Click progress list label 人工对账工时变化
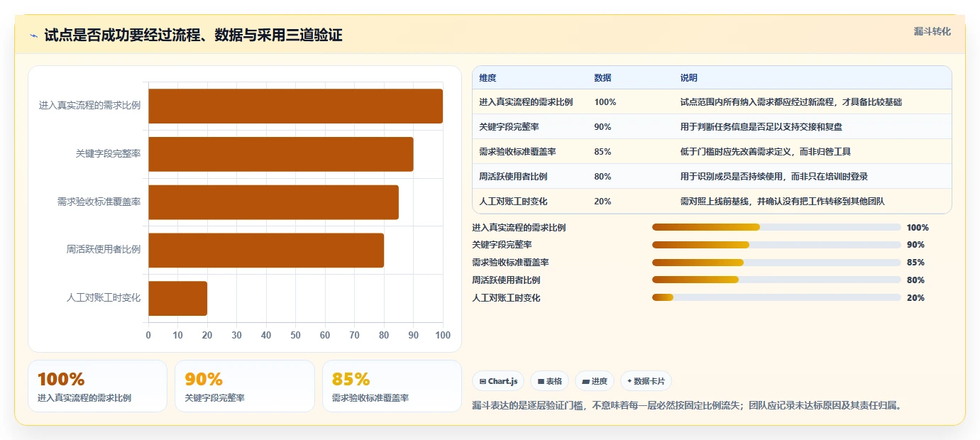Screen dimensions: 980x440 [506, 298]
